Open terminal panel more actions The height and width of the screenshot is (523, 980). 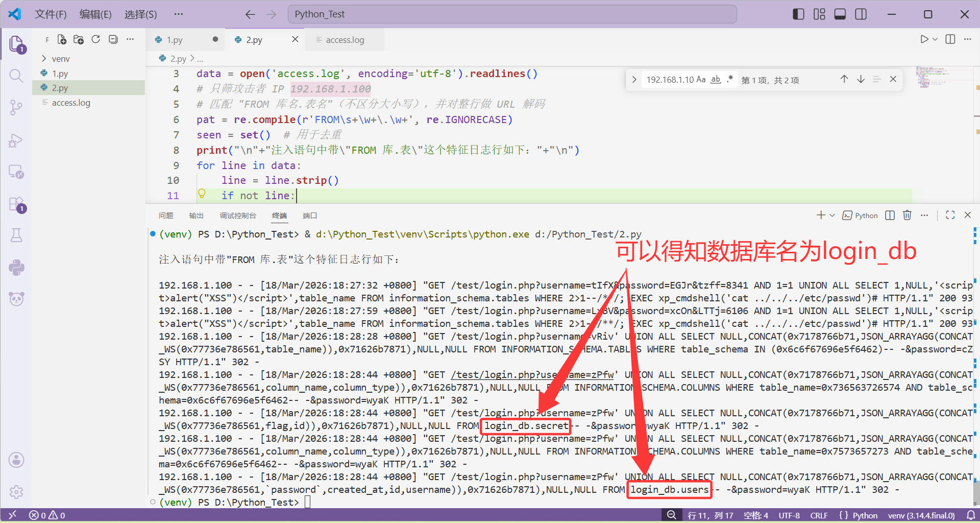click(924, 215)
